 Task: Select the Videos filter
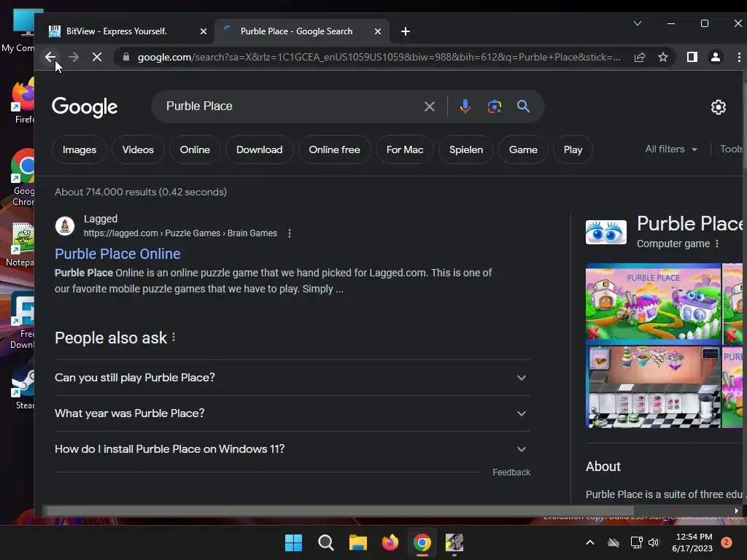click(x=138, y=149)
